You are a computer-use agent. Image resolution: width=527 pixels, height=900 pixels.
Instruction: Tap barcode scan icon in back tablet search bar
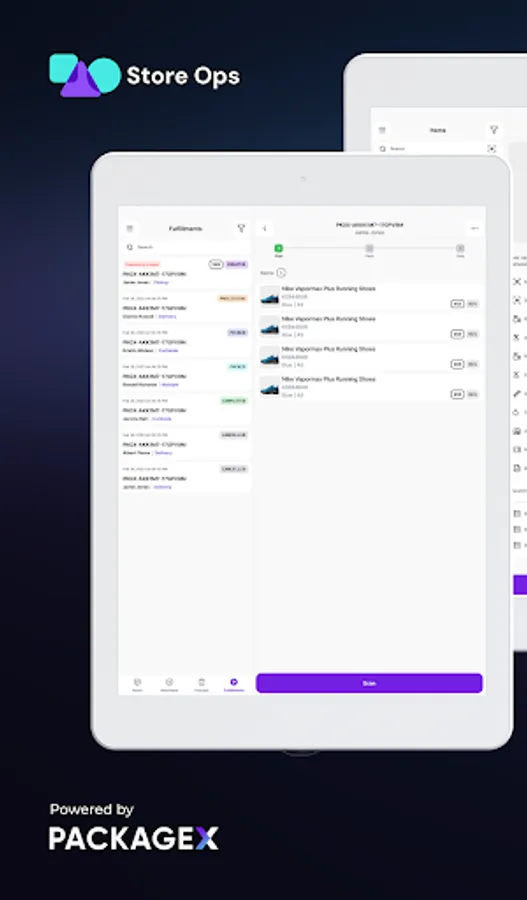tap(492, 149)
